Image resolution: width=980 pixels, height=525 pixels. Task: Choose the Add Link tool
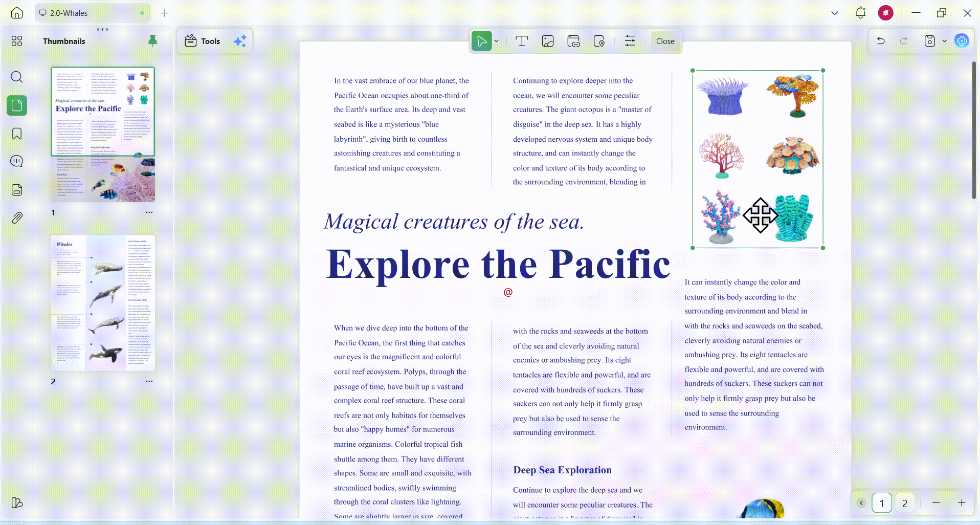click(x=573, y=41)
